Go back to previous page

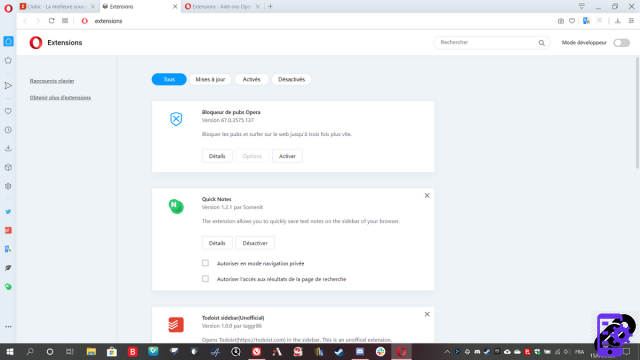pyautogui.click(x=25, y=21)
